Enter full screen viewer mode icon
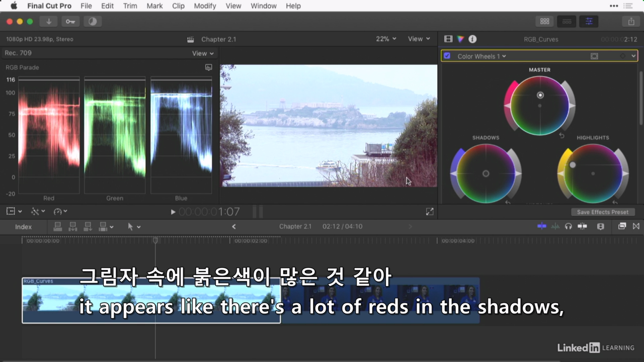The width and height of the screenshot is (644, 362). click(x=430, y=212)
